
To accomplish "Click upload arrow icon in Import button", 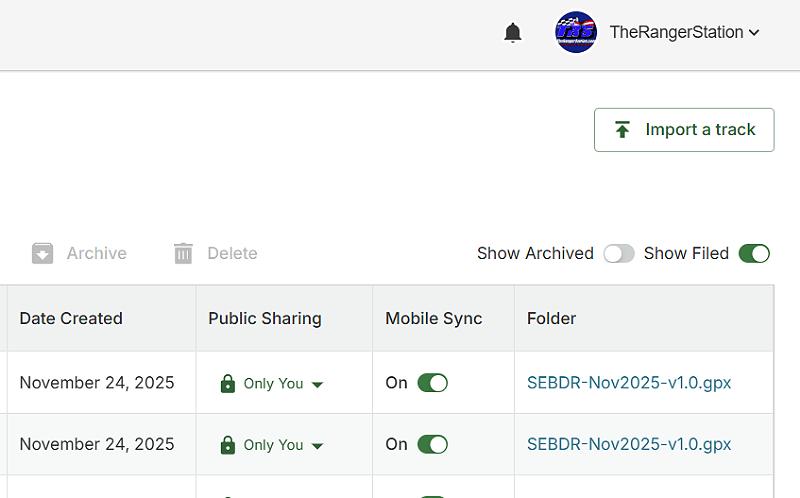I will pos(622,130).
